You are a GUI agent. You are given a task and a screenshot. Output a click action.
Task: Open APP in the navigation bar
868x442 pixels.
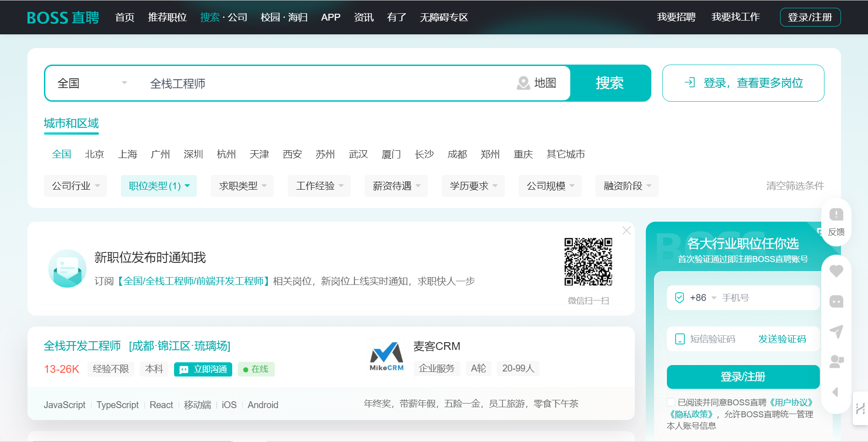[331, 17]
